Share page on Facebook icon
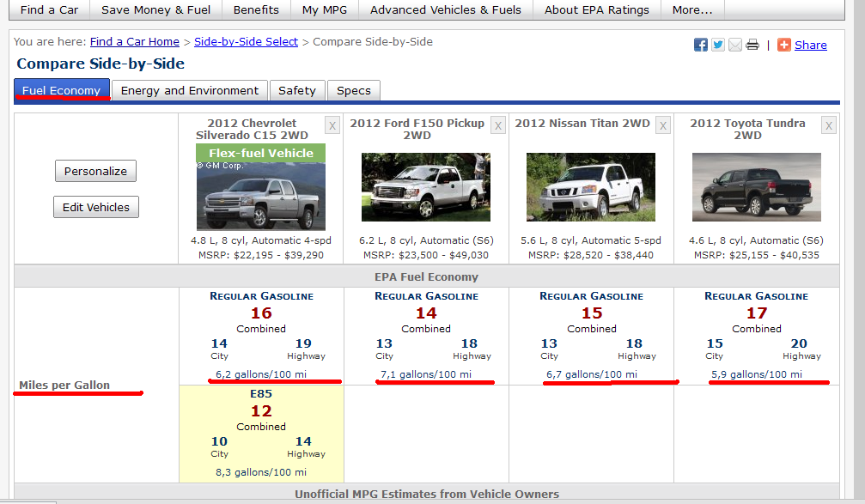This screenshot has width=865, height=504. click(701, 45)
